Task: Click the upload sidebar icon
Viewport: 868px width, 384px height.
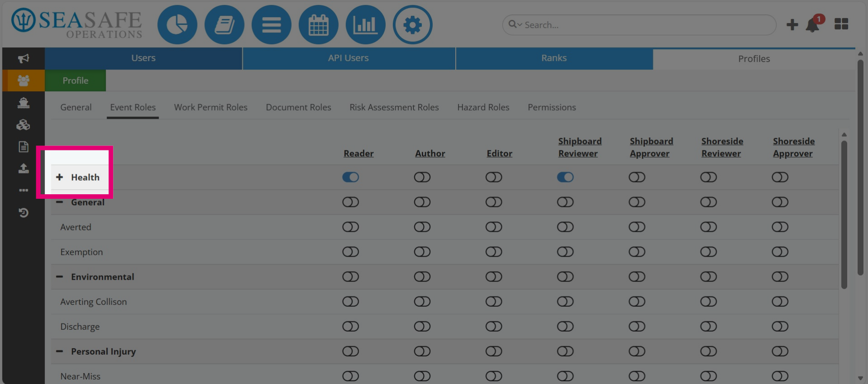Action: (x=24, y=169)
